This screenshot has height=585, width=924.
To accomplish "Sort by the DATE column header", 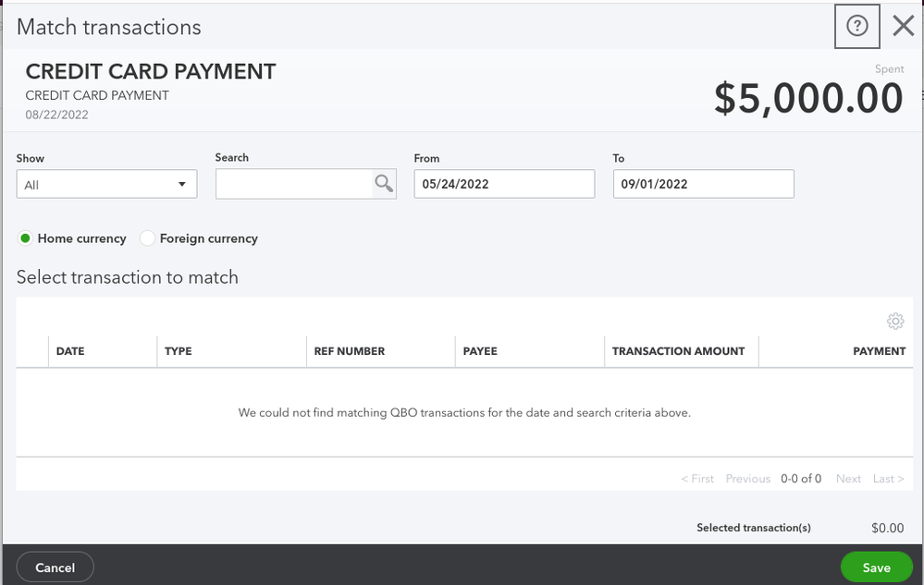I will (70, 351).
